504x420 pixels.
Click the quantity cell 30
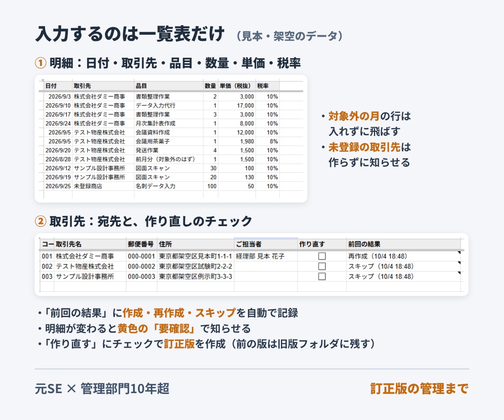click(x=210, y=168)
